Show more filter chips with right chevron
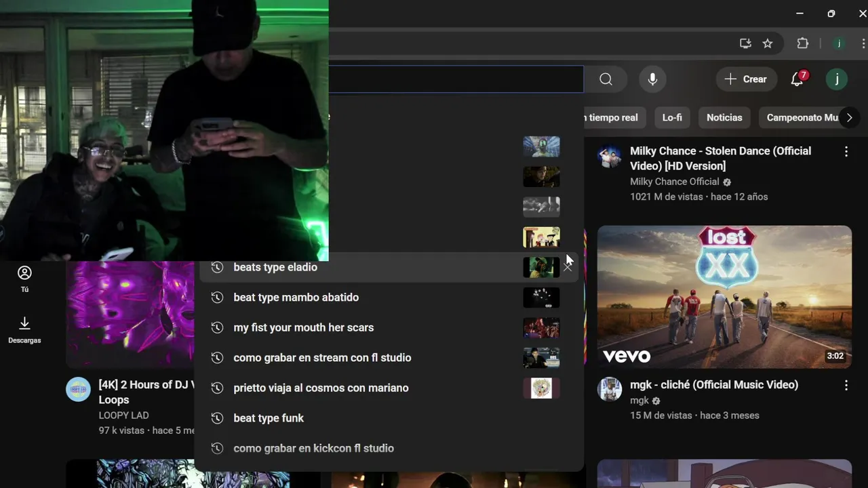 (849, 117)
